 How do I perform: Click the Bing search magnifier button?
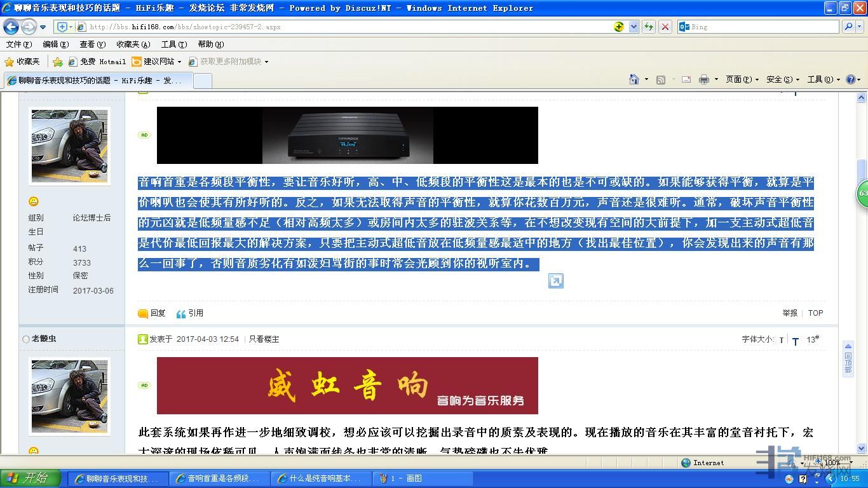(848, 27)
